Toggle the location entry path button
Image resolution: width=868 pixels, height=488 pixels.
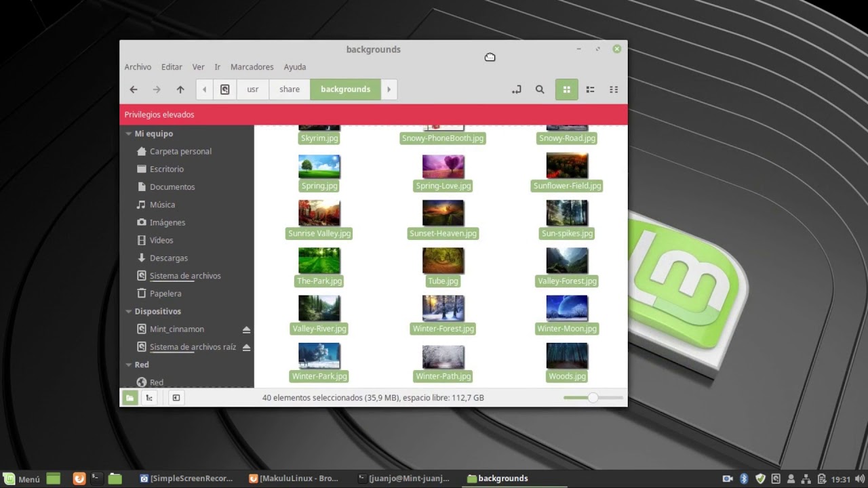coord(517,89)
